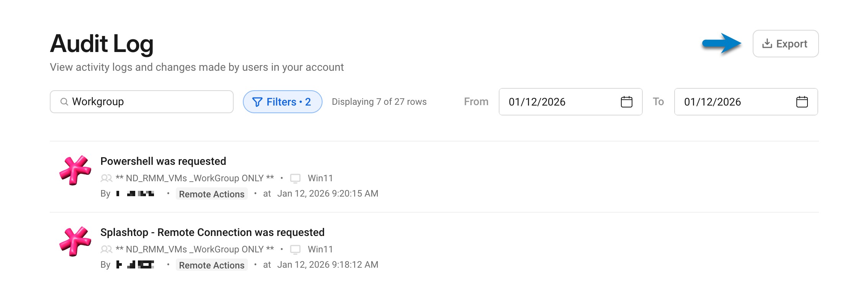Click the pink avatar on Powershell entry
Viewport: 868px width, 283px height.
[75, 170]
